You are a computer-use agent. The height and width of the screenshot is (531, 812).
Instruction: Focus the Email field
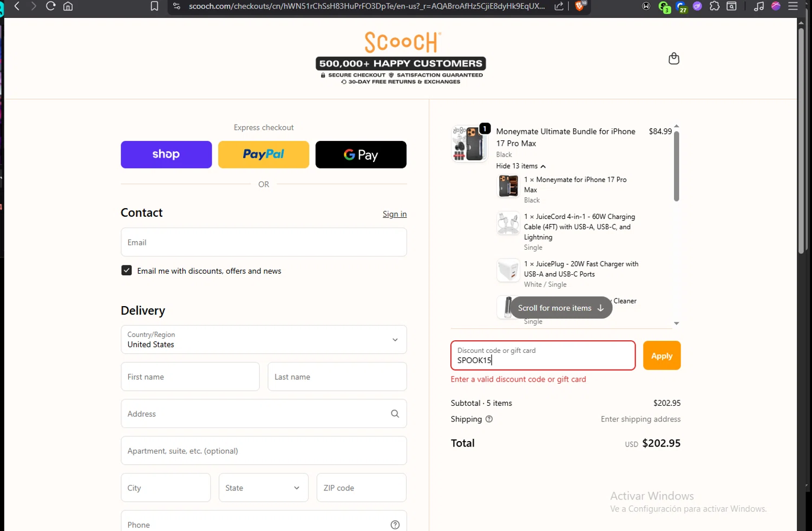click(x=264, y=242)
